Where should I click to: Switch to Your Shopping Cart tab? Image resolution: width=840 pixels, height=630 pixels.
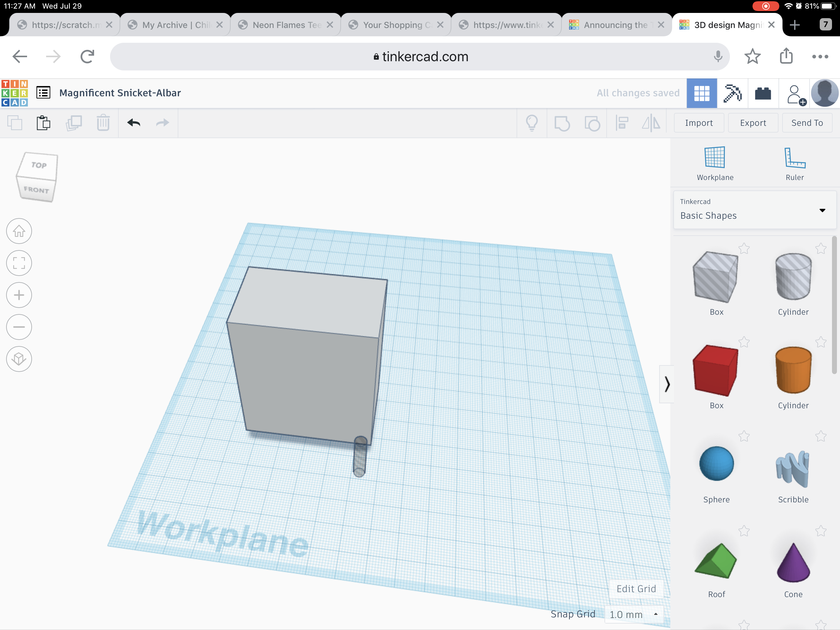(396, 25)
